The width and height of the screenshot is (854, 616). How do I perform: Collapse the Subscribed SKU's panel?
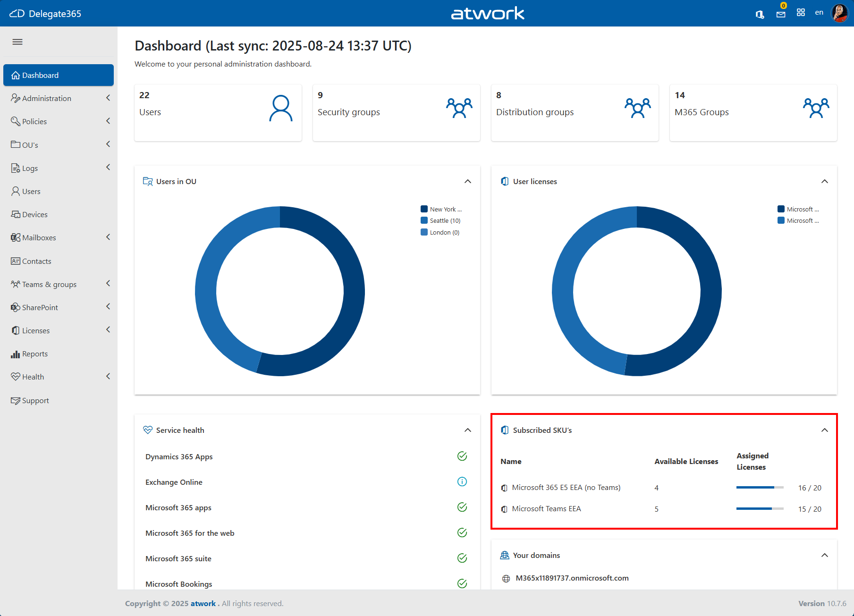click(824, 430)
